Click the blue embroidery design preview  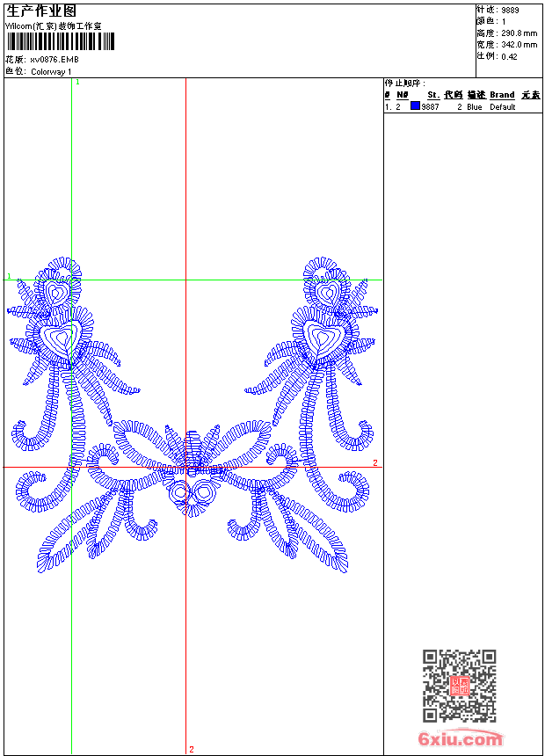click(x=193, y=415)
